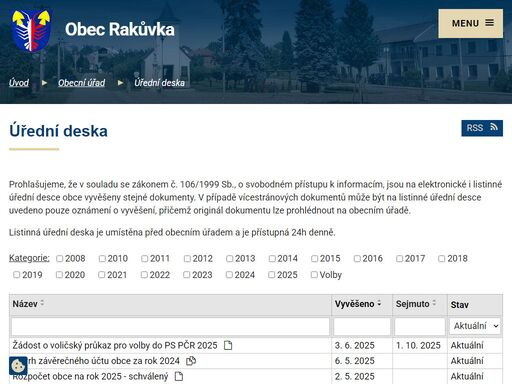Go to the Úvod breadcrumb link

[x=19, y=83]
